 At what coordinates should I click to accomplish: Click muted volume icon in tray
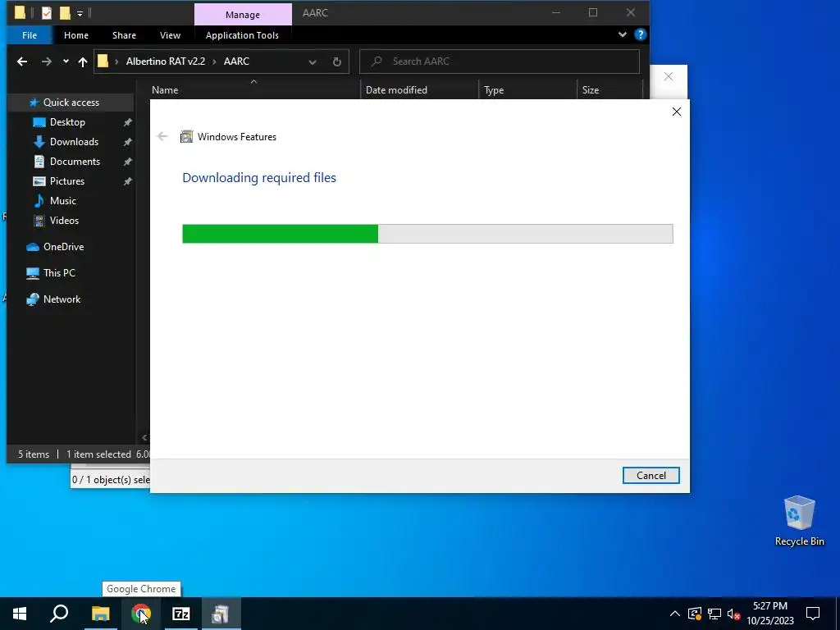pos(733,614)
